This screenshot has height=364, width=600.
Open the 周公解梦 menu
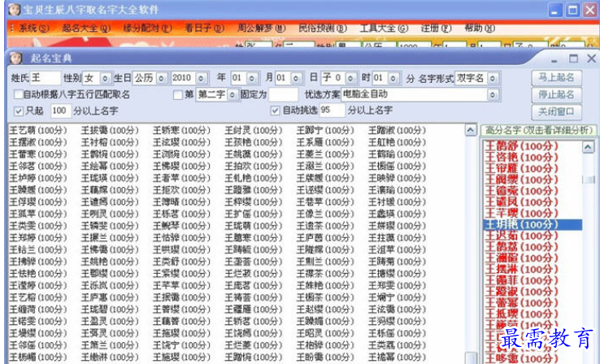coord(261,28)
